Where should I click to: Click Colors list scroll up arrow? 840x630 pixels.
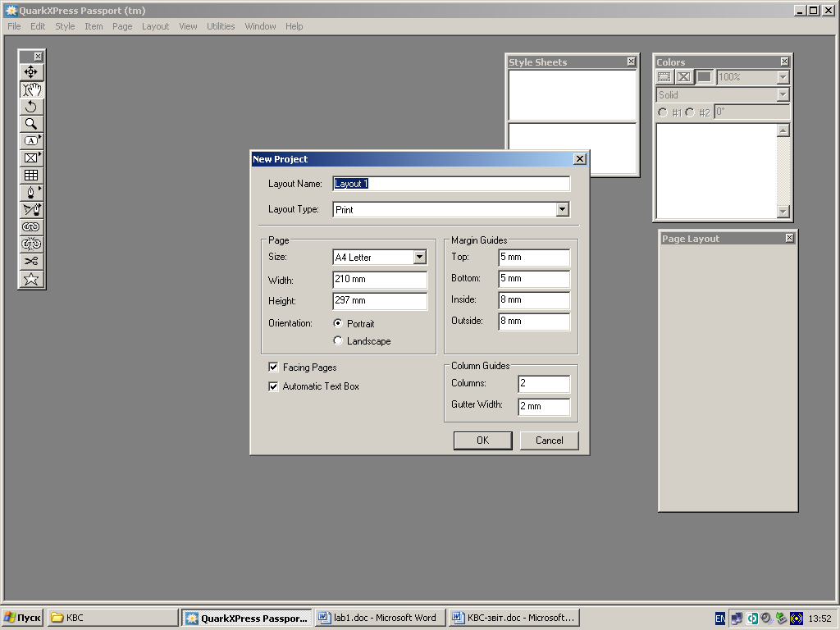783,130
